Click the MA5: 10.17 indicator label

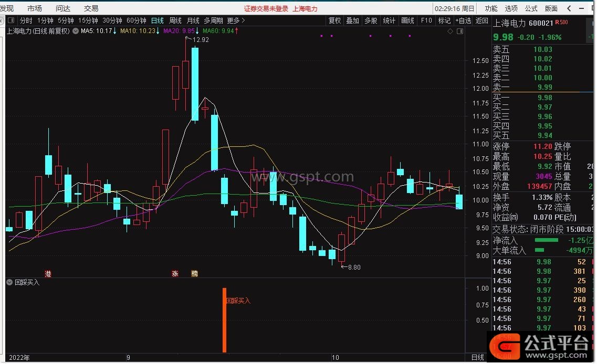pos(99,31)
